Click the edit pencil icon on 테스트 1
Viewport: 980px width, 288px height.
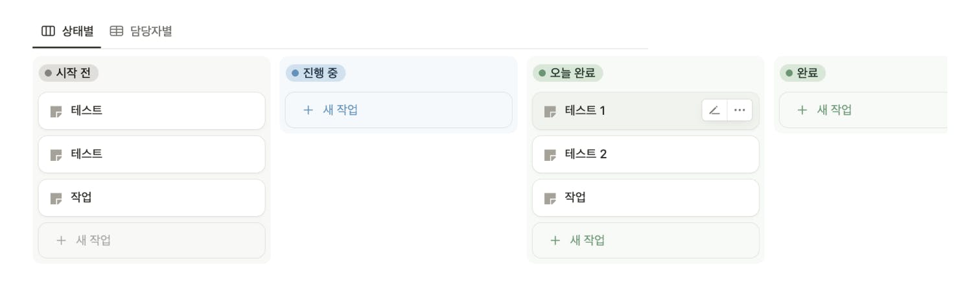(714, 110)
